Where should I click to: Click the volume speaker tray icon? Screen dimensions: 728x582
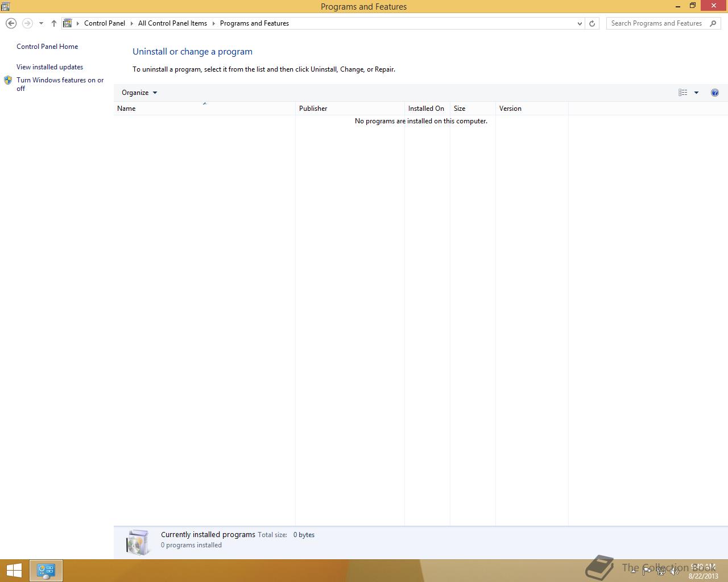(x=675, y=571)
